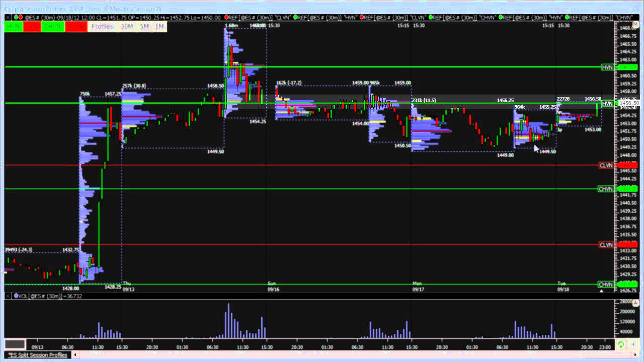Select lower red CLVN label on right
Image resolution: width=644 pixels, height=362 pixels.
pos(606,245)
